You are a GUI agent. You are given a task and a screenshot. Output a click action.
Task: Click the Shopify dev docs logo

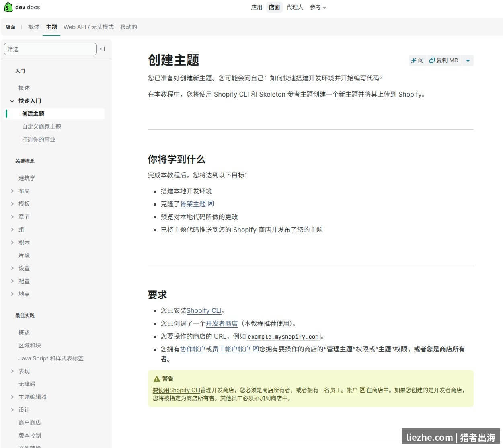pyautogui.click(x=22, y=7)
